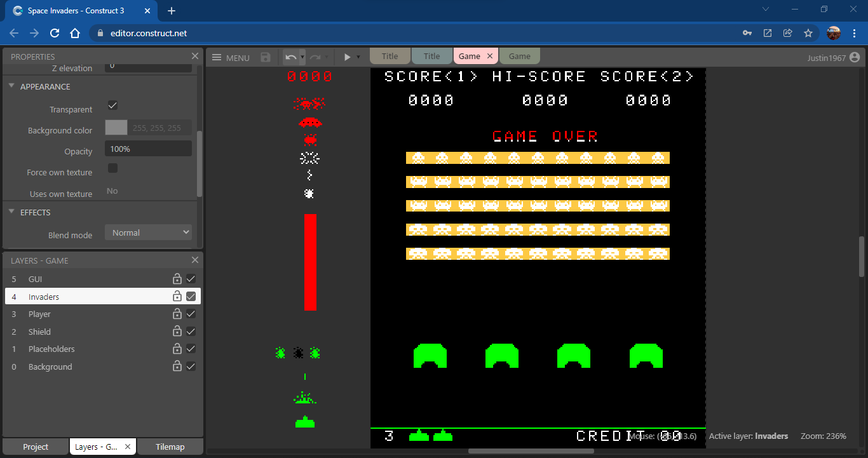Click the horizontal scrollbar of layout view

(531, 451)
